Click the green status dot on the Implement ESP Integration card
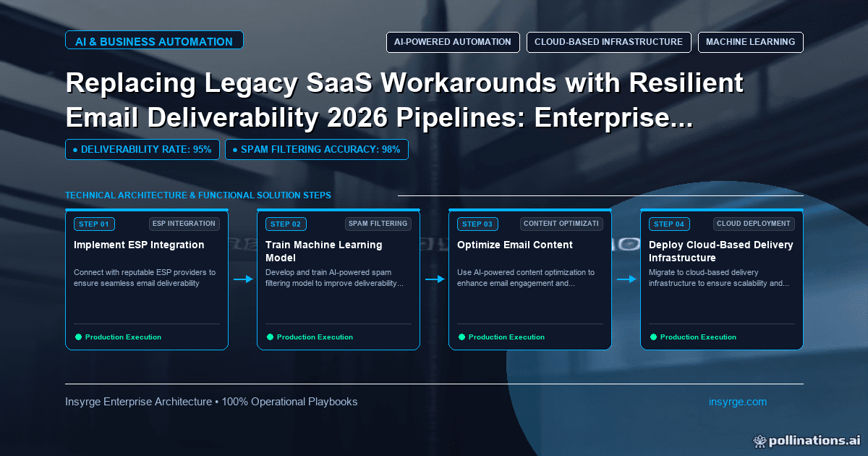The width and height of the screenshot is (868, 456). (78, 337)
